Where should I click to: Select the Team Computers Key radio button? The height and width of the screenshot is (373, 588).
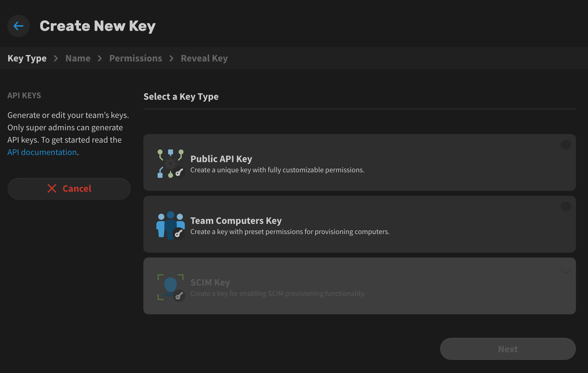coord(566,206)
